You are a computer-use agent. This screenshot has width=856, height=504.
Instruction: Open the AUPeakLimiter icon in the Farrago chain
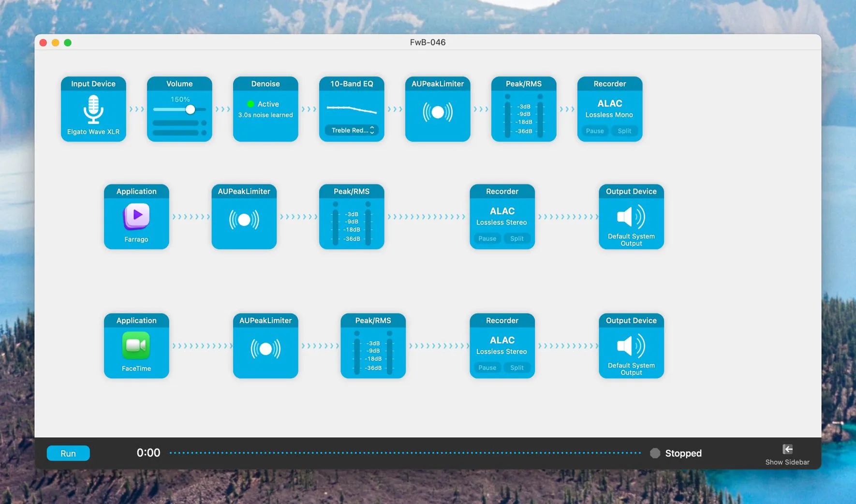pyautogui.click(x=244, y=220)
